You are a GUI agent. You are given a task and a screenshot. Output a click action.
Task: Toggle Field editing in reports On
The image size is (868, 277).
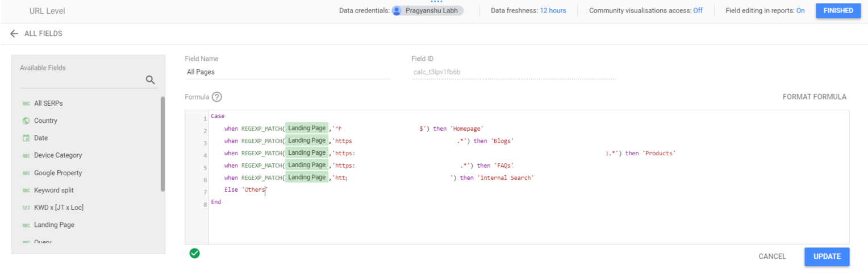(800, 11)
